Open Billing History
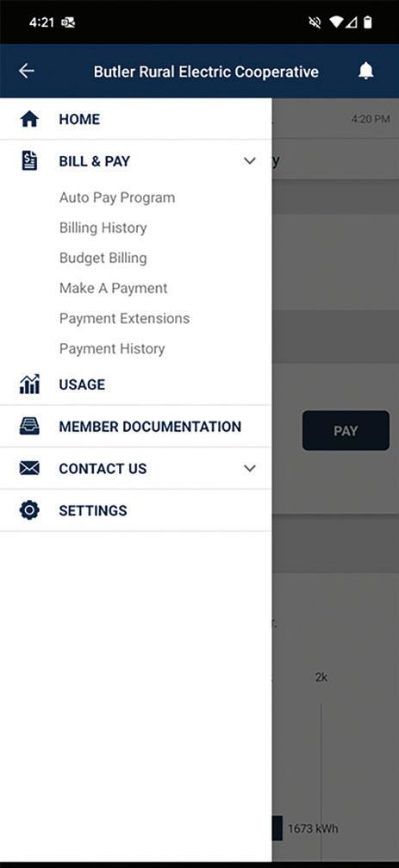Image resolution: width=399 pixels, height=868 pixels. pos(103,228)
